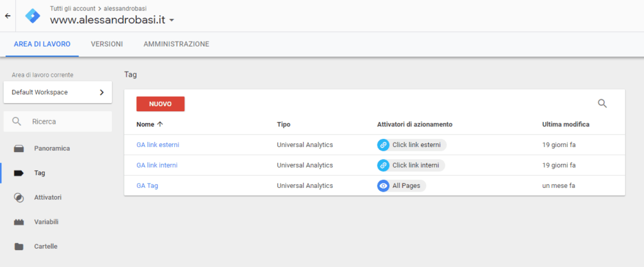Open the Amministrazione tab
The image size is (644, 267).
[x=176, y=44]
